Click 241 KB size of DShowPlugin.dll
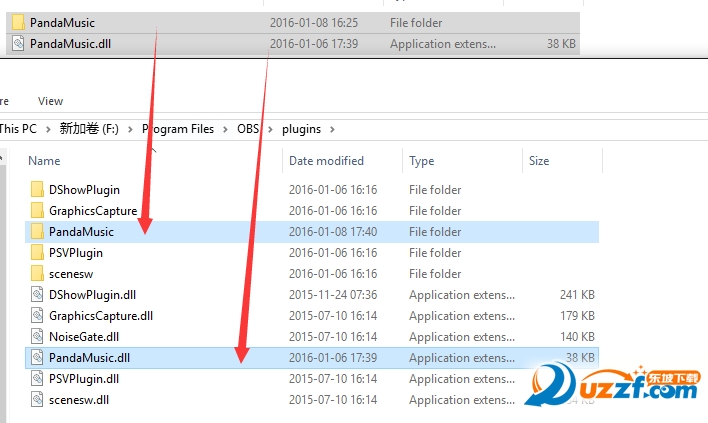This screenshot has height=423, width=708. click(x=577, y=294)
